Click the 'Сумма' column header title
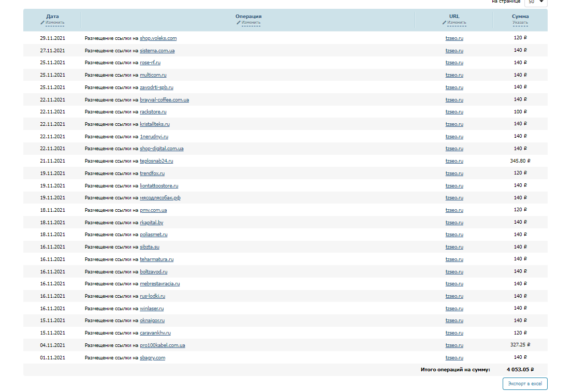The height and width of the screenshot is (392, 572). click(x=520, y=17)
